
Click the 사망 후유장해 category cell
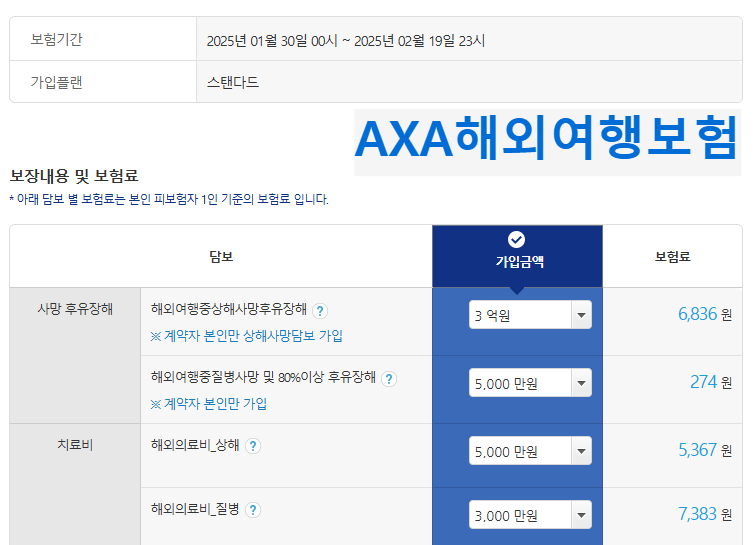pos(75,356)
